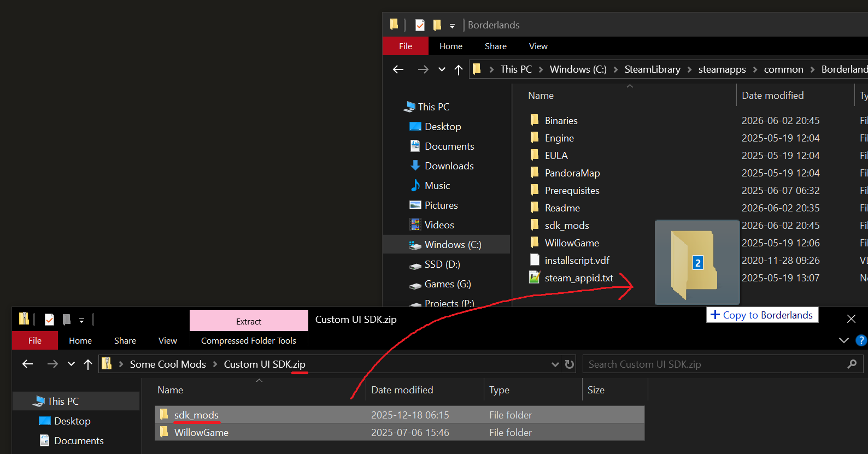Select steam_appid.txt file

(x=571, y=278)
